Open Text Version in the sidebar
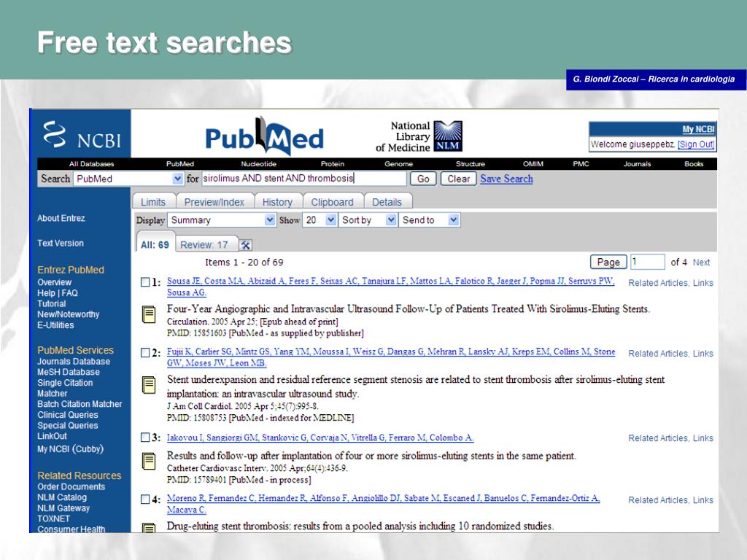This screenshot has height=560, width=747. 61,243
